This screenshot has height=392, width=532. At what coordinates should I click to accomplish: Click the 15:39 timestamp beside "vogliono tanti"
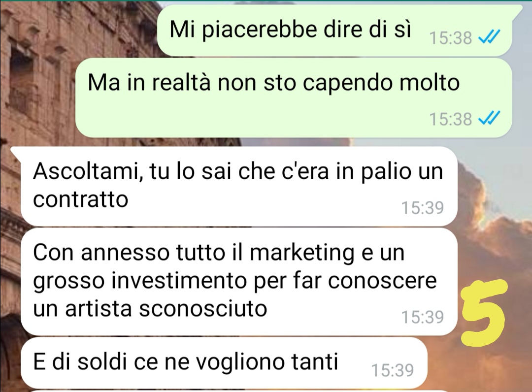(x=393, y=370)
